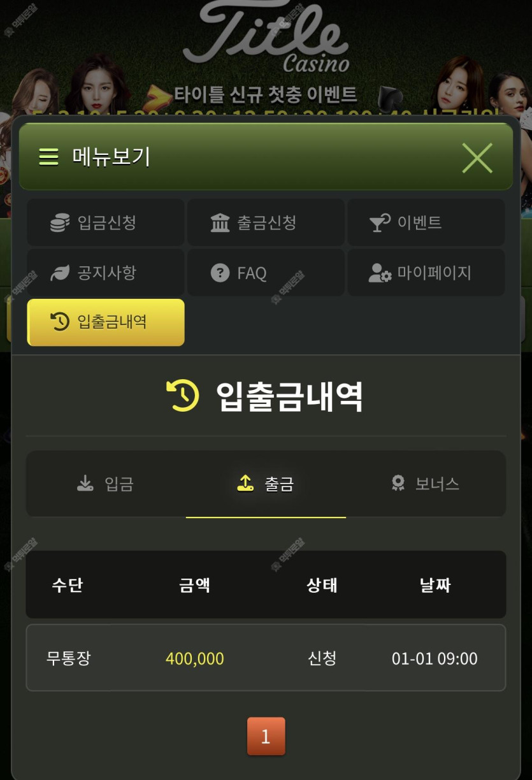The image size is (532, 780).
Task: Open the 마이페이지 button
Action: click(x=426, y=273)
